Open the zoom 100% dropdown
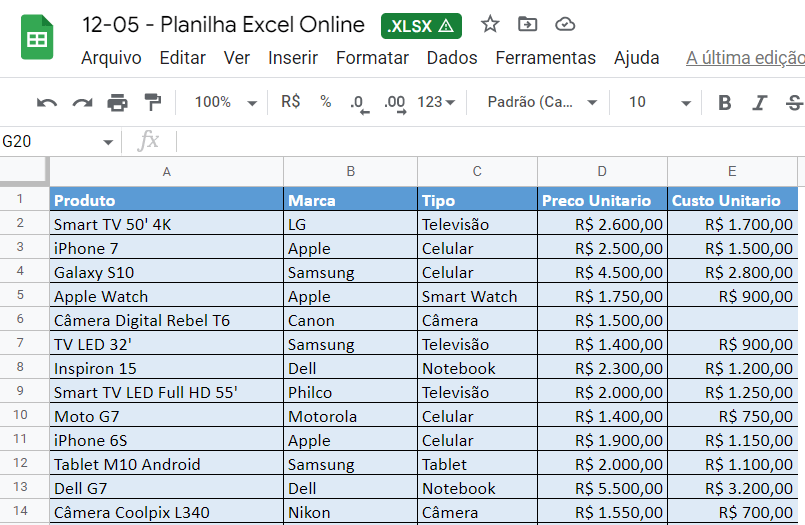This screenshot has height=525, width=805. [x=225, y=102]
